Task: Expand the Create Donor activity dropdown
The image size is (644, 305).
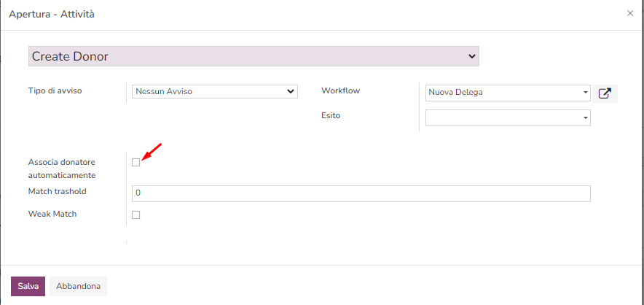Action: tap(253, 56)
